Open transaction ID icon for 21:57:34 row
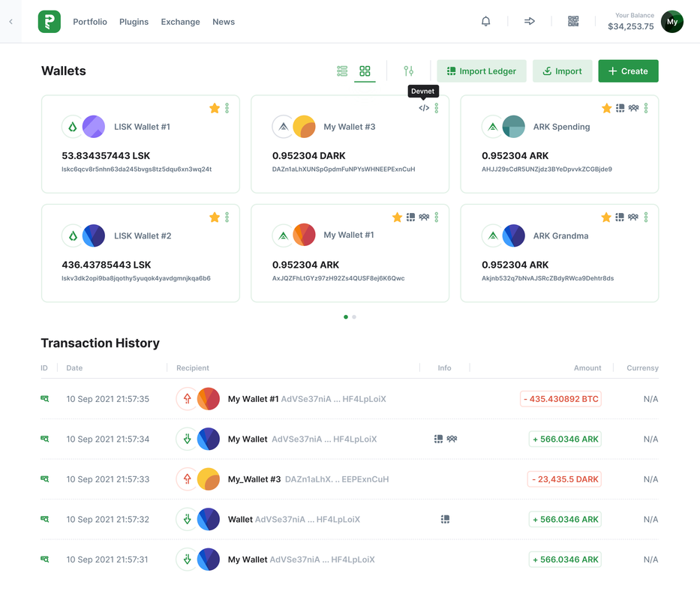The image size is (700, 600). tap(45, 439)
